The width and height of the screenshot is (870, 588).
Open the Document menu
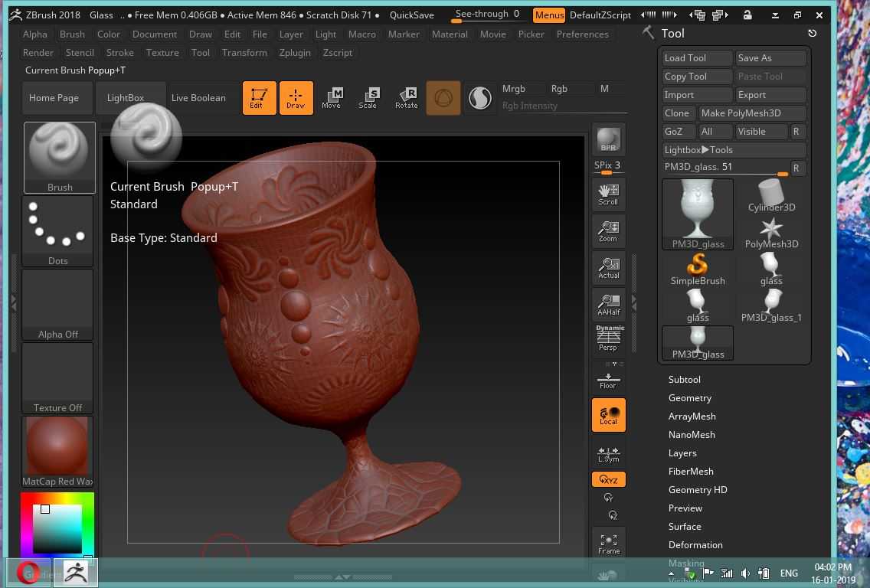tap(154, 34)
